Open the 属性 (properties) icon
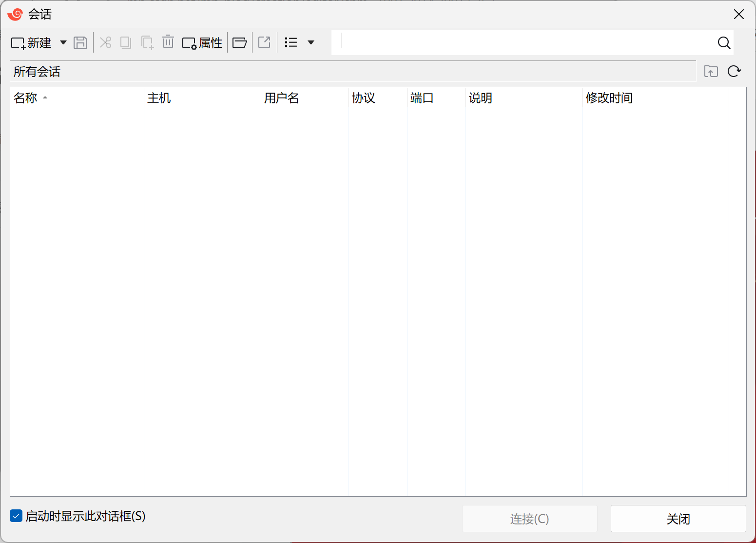 (x=201, y=42)
